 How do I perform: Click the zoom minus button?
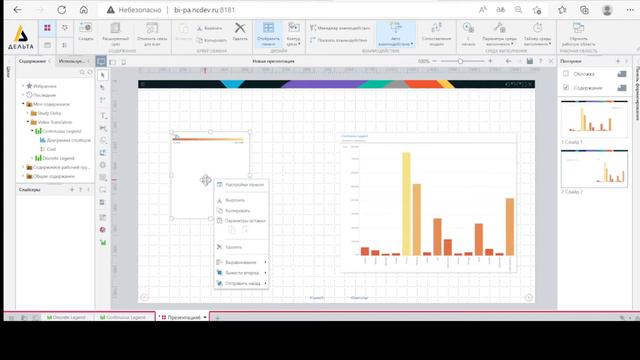coord(434,61)
